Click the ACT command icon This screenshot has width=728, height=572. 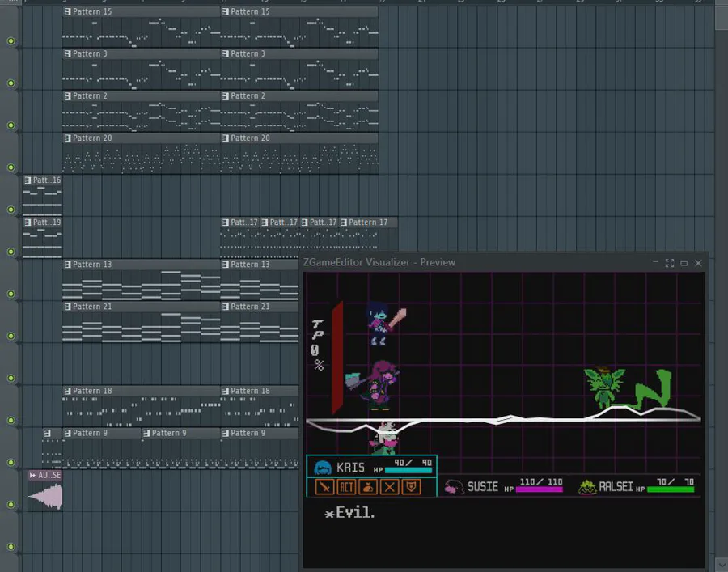tap(346, 487)
